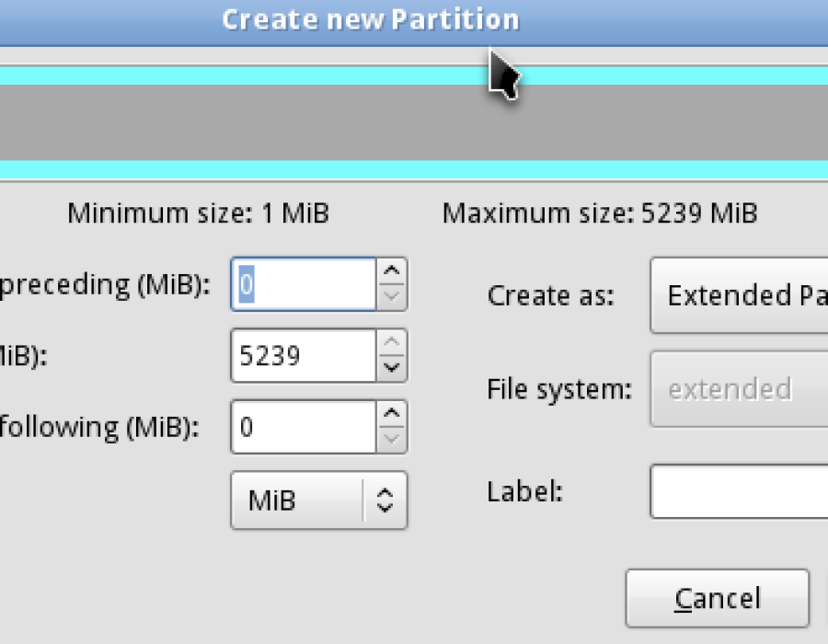Cancel the new partition dialog
This screenshot has height=644, width=828.
pos(717,598)
